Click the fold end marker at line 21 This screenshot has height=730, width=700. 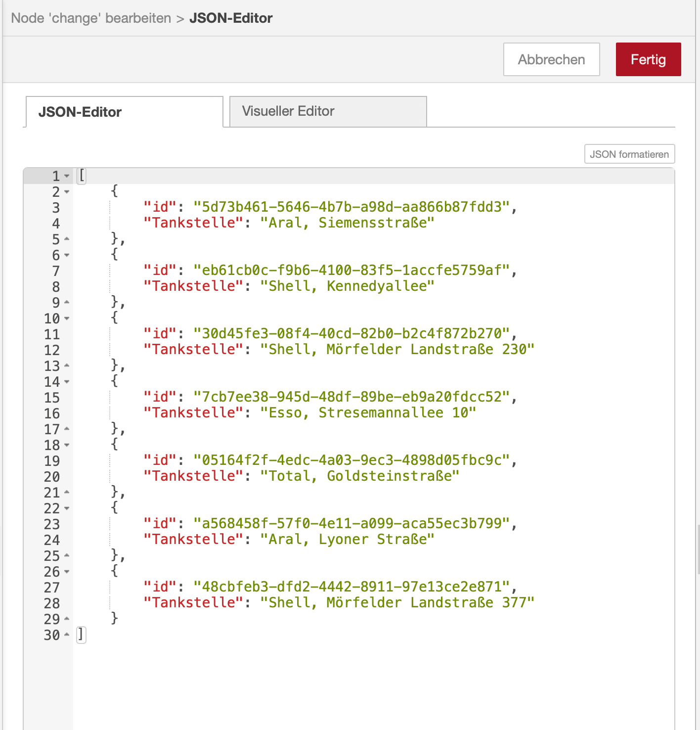[x=67, y=493]
